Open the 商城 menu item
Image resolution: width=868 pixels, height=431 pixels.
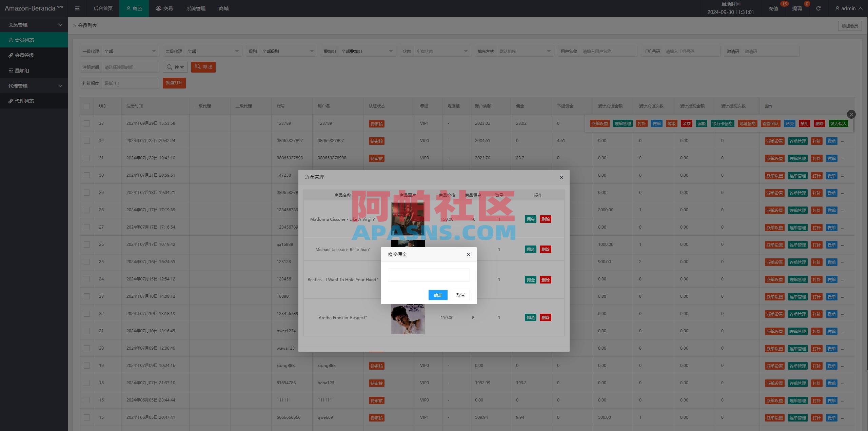click(223, 8)
